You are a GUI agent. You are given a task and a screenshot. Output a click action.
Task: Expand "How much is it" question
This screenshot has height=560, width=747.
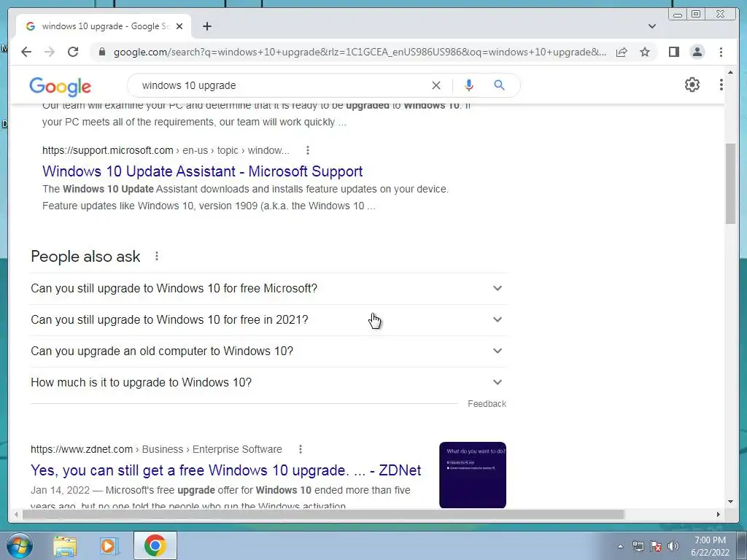click(x=268, y=383)
